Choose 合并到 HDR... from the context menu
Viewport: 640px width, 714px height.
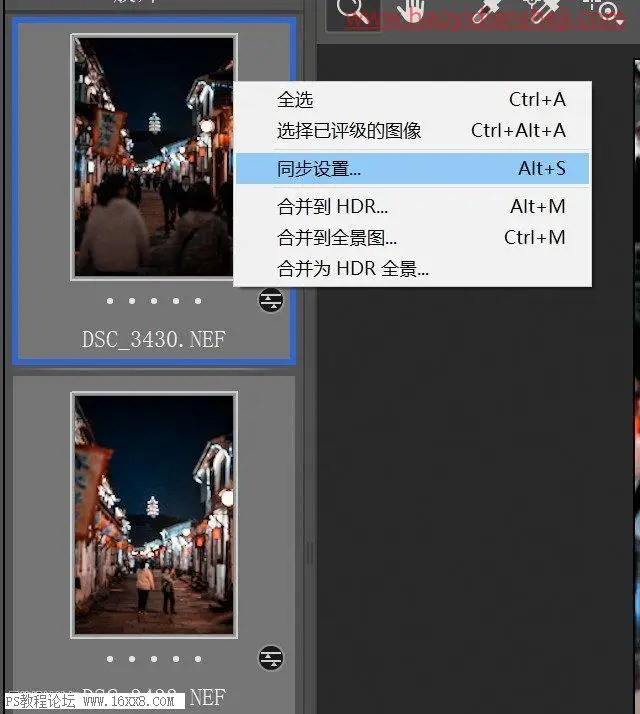click(x=412, y=207)
